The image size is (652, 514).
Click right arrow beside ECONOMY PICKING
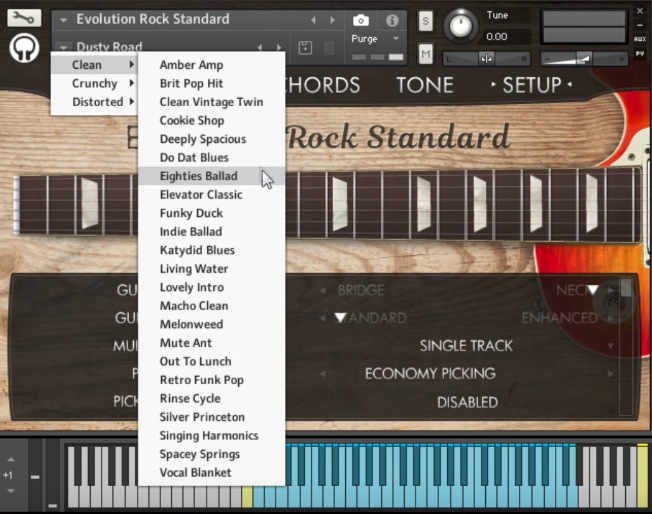(610, 374)
